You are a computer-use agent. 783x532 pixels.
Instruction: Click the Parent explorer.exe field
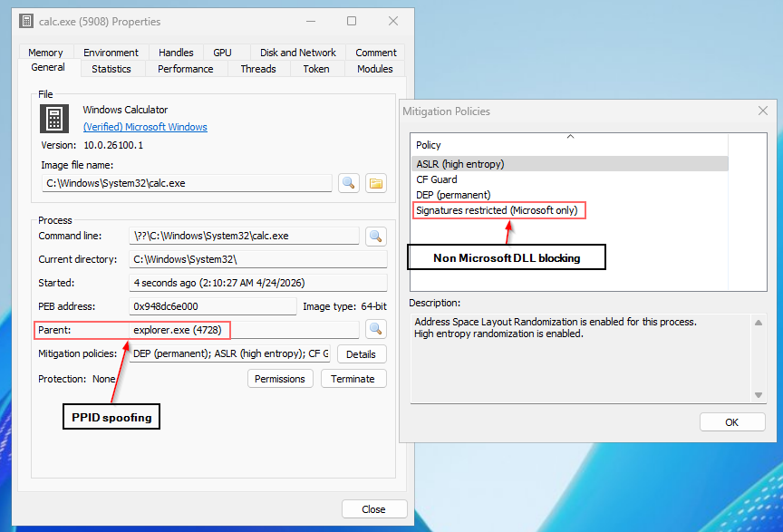[244, 330]
